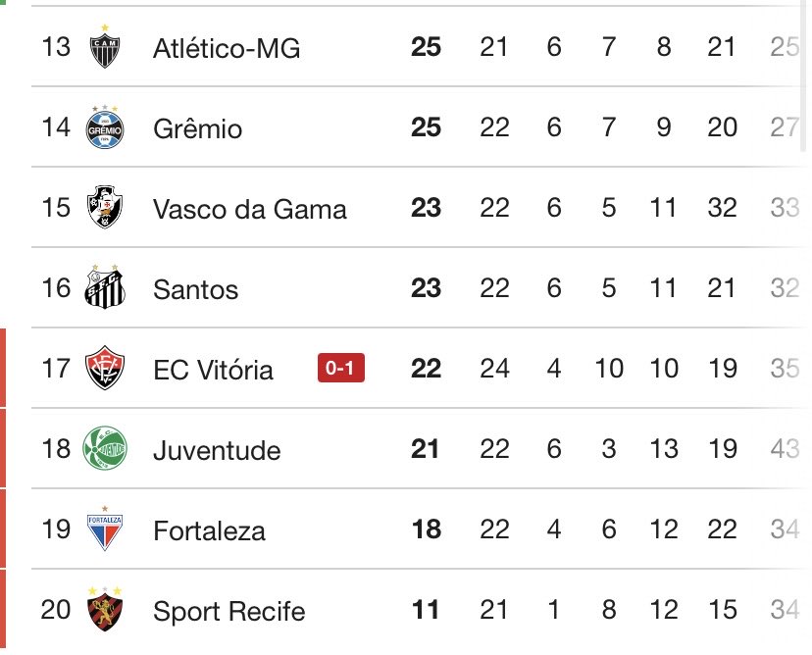The height and width of the screenshot is (655, 812).
Task: Click the EC Vitória club crest
Action: (x=105, y=369)
